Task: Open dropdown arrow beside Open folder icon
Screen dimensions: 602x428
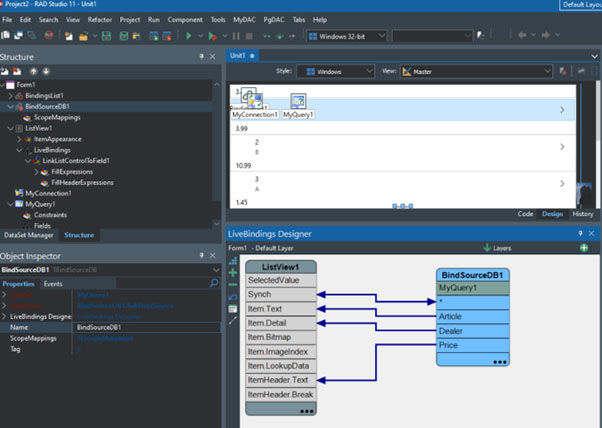Action: point(95,36)
